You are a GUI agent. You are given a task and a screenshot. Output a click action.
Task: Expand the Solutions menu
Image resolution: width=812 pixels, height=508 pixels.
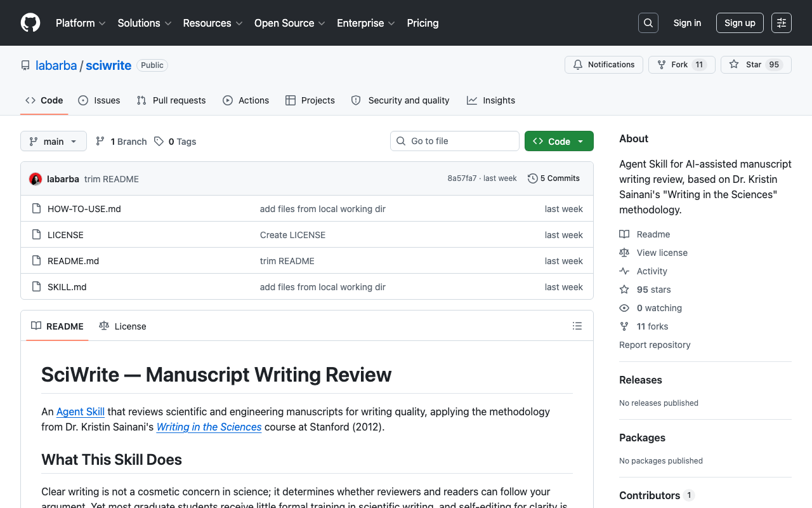145,23
